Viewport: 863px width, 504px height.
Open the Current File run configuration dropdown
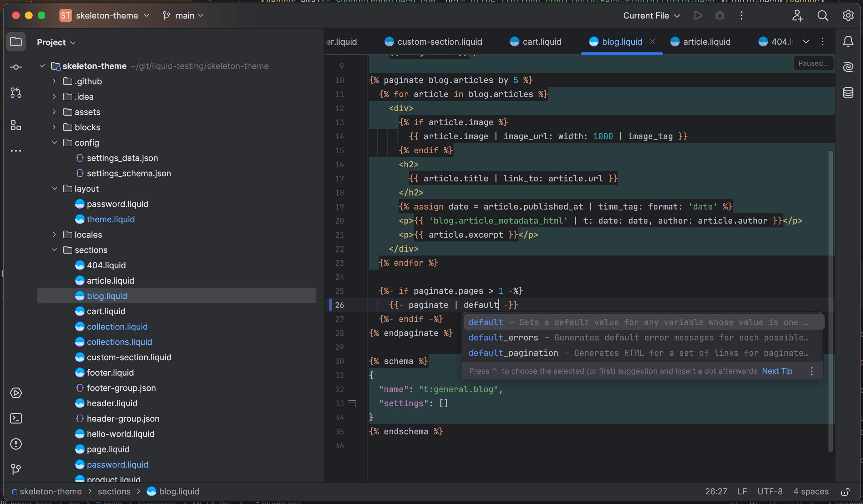[x=651, y=16]
